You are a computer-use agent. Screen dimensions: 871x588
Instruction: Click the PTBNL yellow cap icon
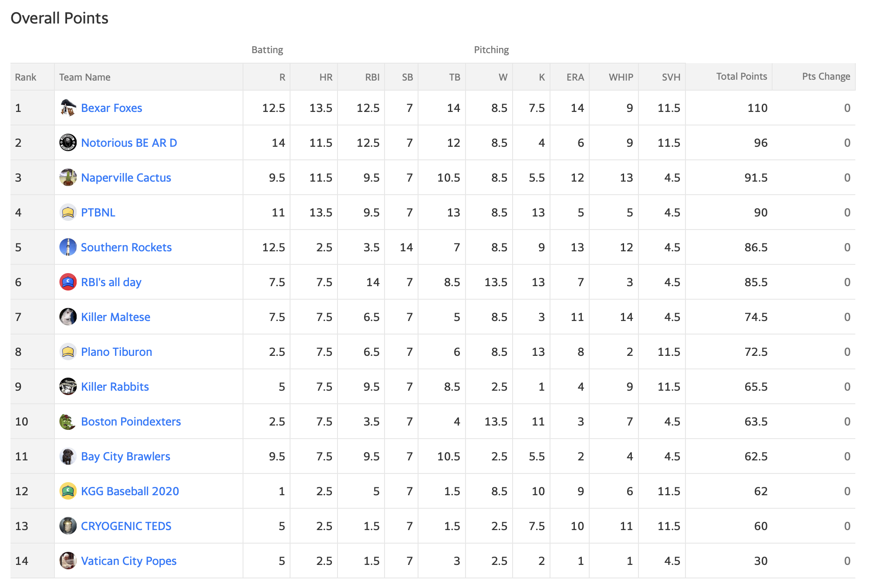(68, 212)
